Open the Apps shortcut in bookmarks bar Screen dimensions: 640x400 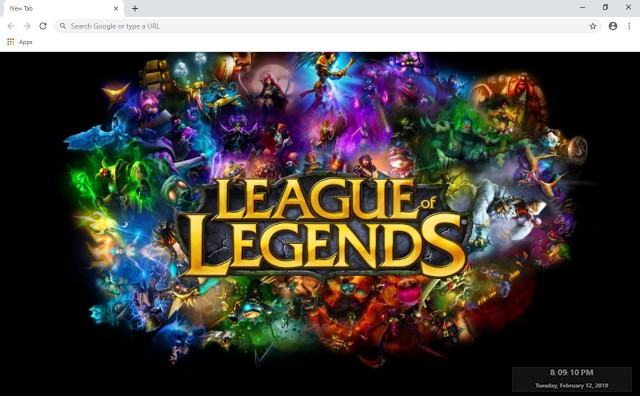(20, 42)
